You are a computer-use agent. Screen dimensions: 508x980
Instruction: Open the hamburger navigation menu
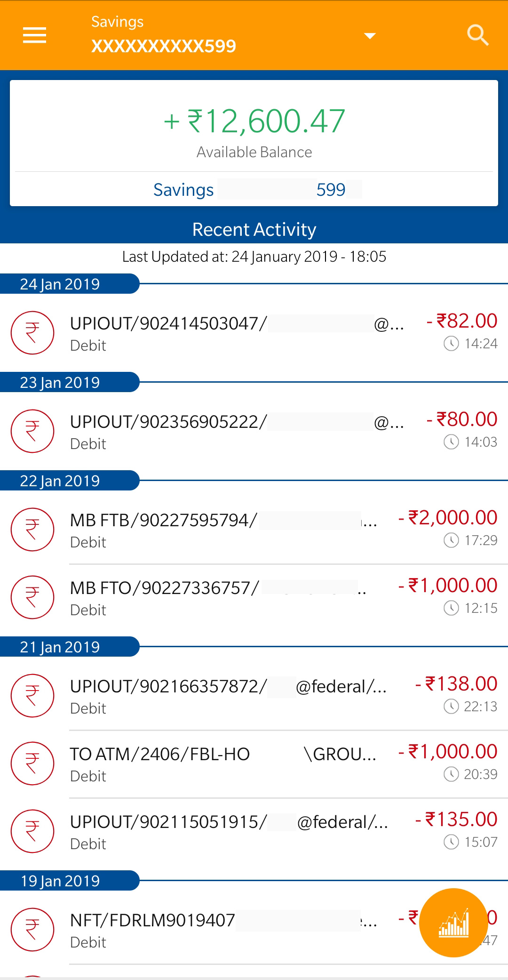tap(34, 35)
